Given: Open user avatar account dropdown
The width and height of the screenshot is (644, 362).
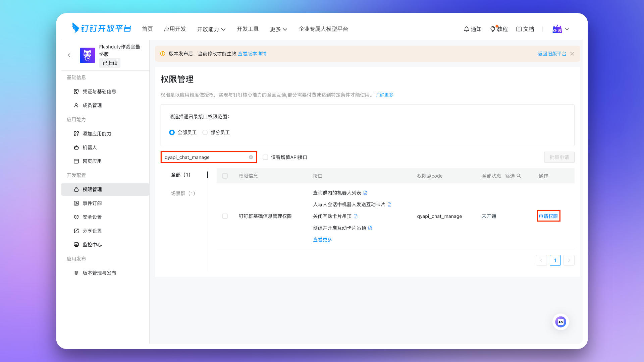Looking at the screenshot, I should (560, 29).
